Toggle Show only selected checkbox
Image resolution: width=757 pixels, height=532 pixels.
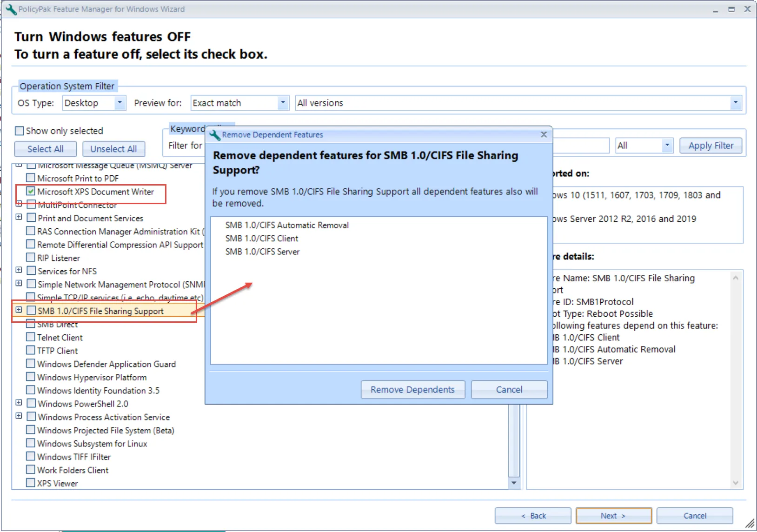tap(20, 131)
